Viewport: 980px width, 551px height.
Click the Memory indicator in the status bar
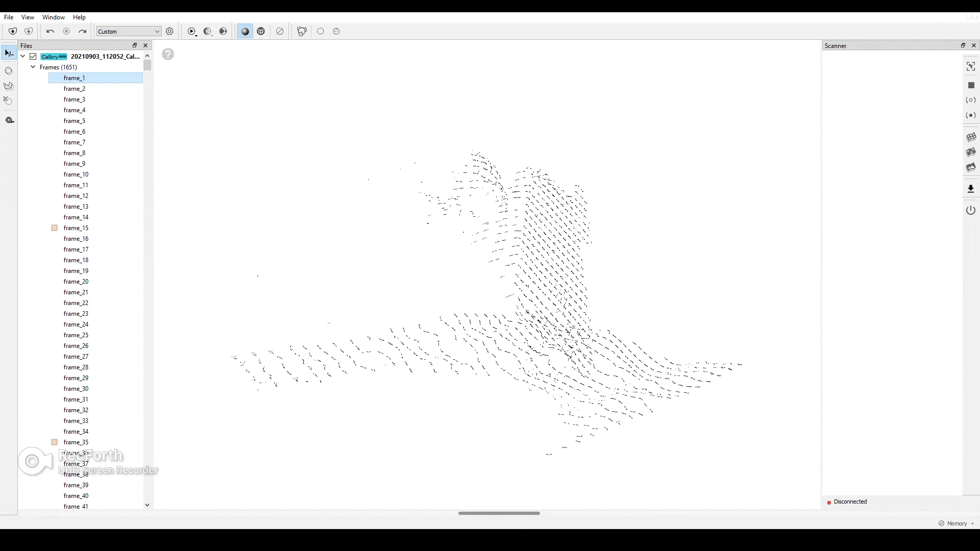click(x=956, y=523)
